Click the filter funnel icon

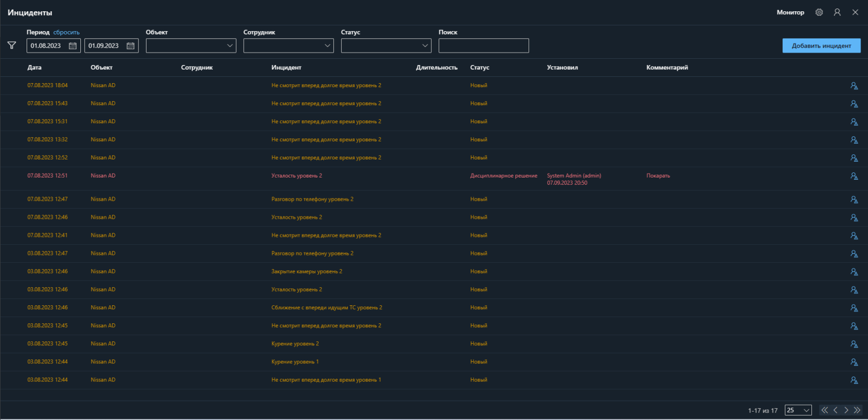click(x=12, y=45)
